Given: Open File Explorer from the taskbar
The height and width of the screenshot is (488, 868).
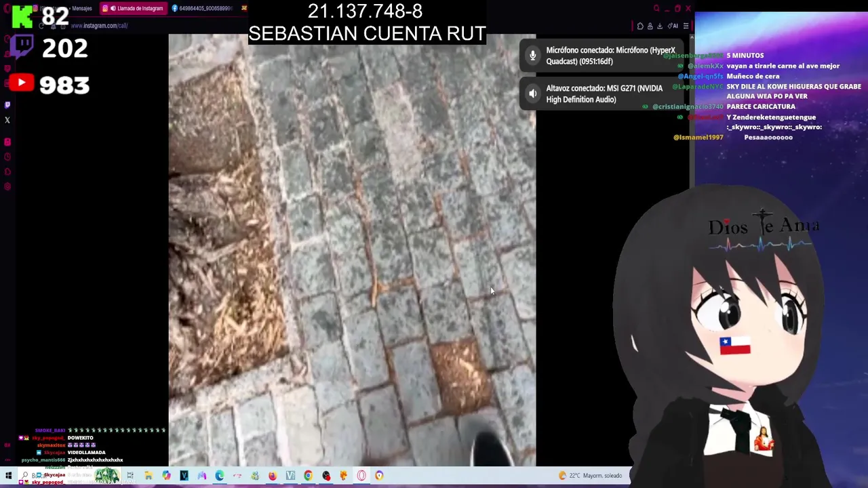Looking at the screenshot, I should tap(149, 476).
